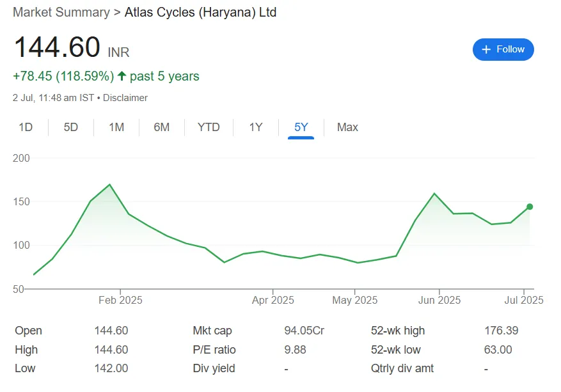
Task: Select the 6M time range tab
Action: pyautogui.click(x=162, y=127)
